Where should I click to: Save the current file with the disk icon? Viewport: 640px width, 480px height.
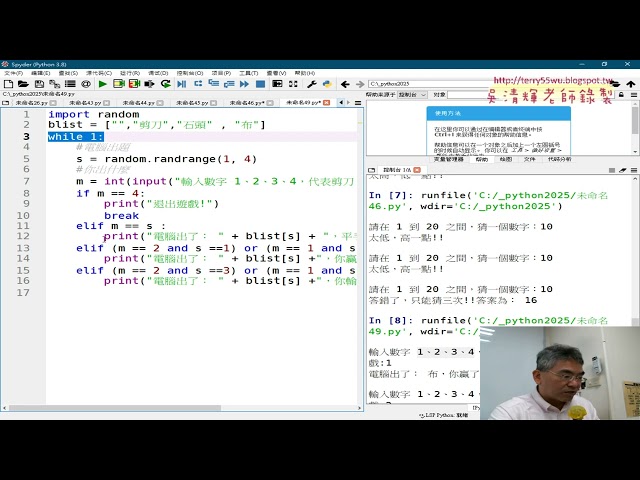[39, 84]
